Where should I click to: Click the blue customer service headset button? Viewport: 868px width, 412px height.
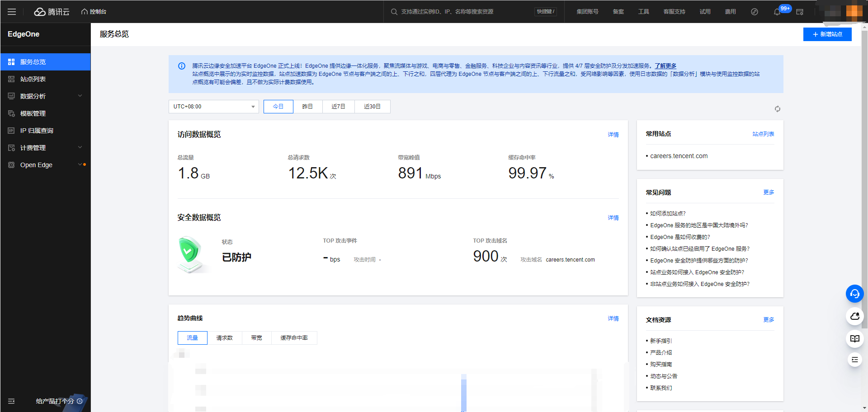[855, 294]
